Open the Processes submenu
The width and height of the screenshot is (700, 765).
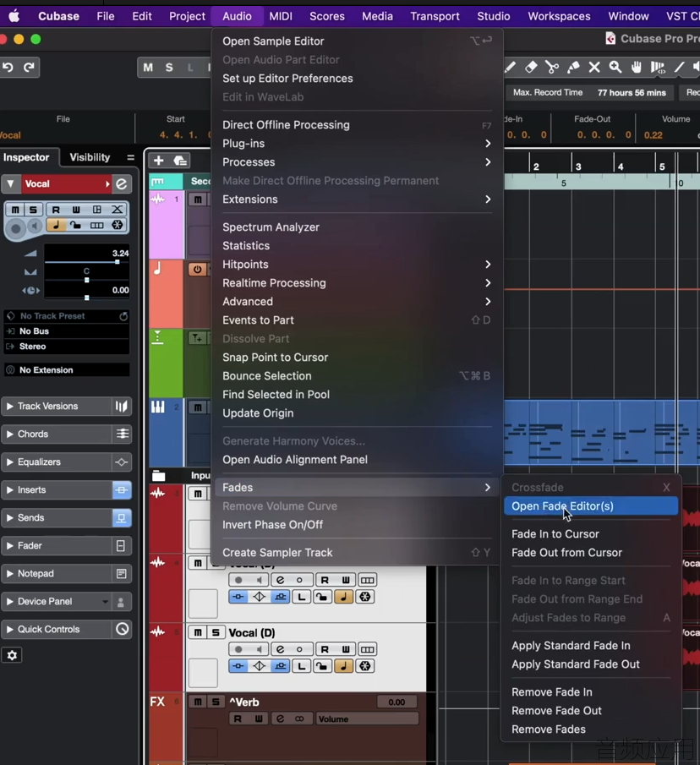coord(357,162)
